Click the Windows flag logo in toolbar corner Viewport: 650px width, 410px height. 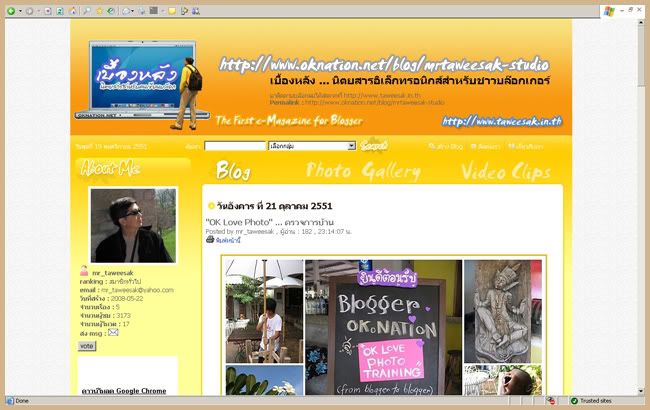tap(609, 11)
